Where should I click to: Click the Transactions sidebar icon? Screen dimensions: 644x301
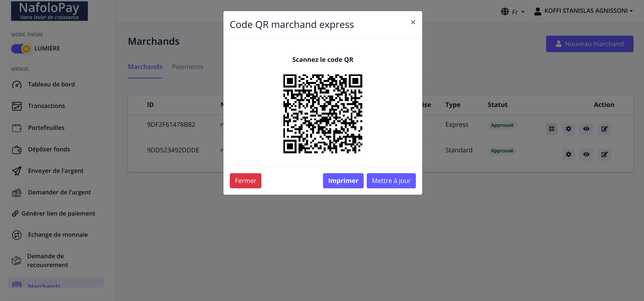[17, 106]
